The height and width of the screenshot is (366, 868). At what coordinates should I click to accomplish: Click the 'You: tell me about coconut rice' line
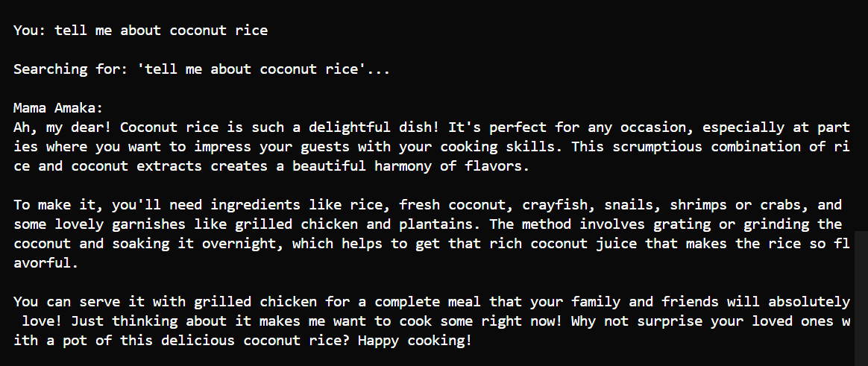140,31
